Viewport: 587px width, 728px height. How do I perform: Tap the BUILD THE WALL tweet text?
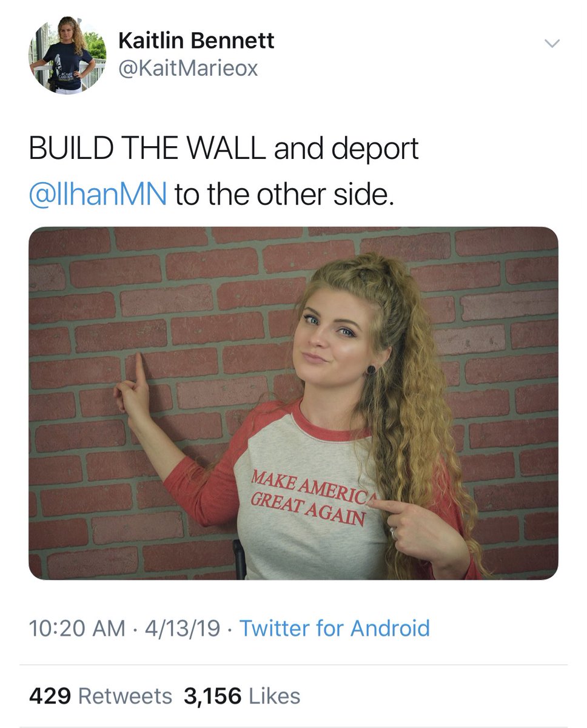pos(149,149)
